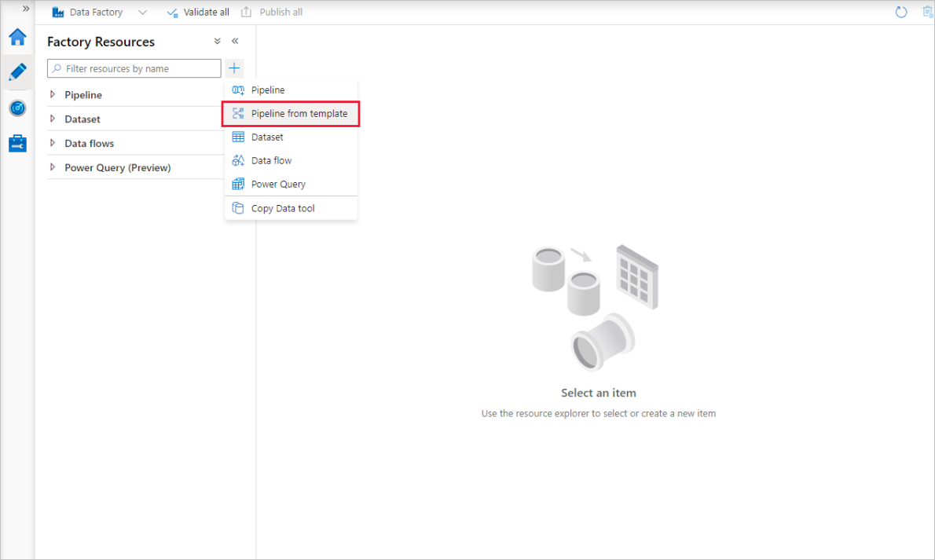Viewport: 935px width, 560px height.
Task: Open the feedback clipboard icon top right
Action: tap(926, 12)
